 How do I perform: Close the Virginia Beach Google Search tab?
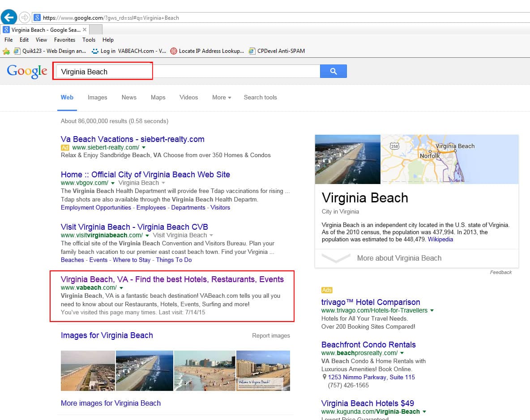[x=85, y=30]
